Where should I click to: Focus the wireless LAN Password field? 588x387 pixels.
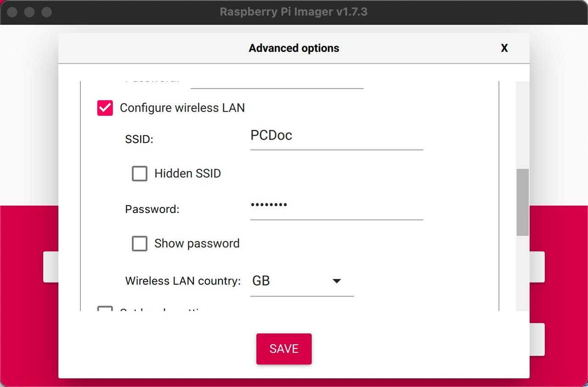coord(336,206)
